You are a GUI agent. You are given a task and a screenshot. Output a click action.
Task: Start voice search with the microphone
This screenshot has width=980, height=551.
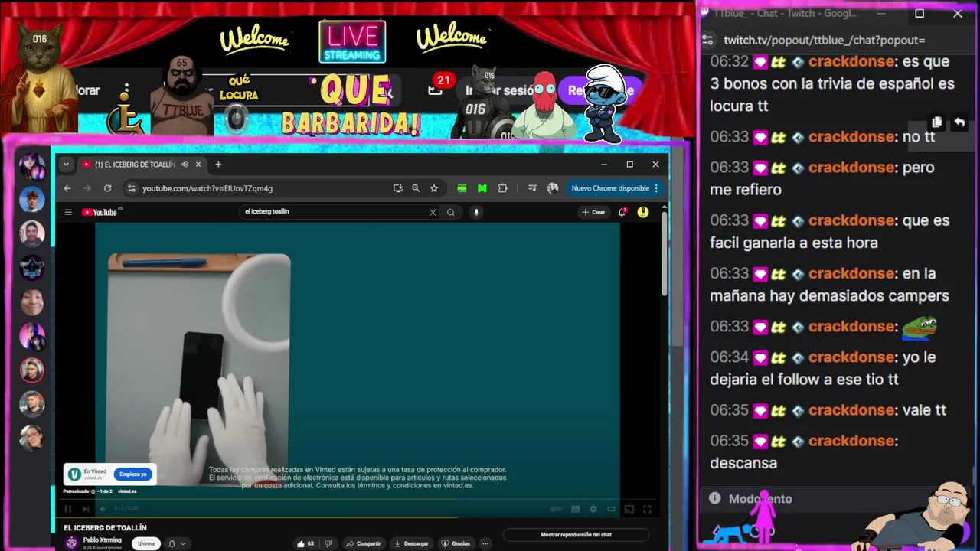[476, 212]
